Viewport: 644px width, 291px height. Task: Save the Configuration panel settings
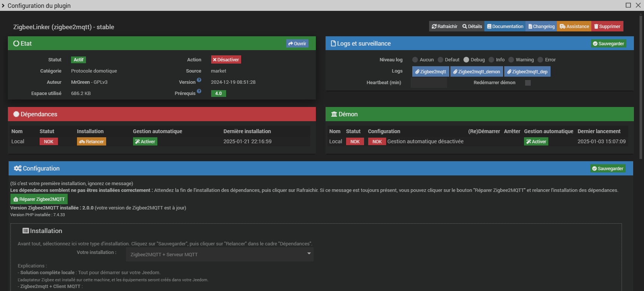tap(608, 168)
